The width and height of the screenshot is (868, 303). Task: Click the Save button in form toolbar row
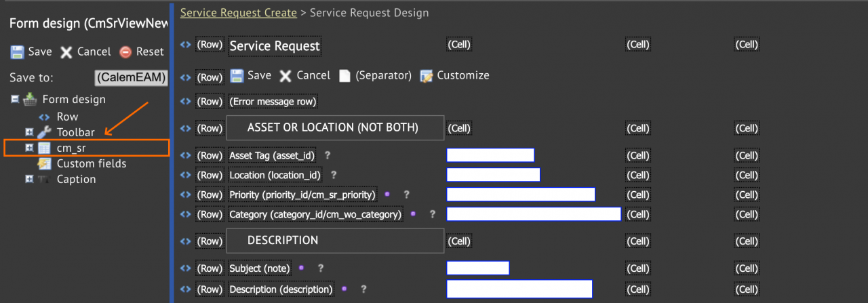coord(251,75)
